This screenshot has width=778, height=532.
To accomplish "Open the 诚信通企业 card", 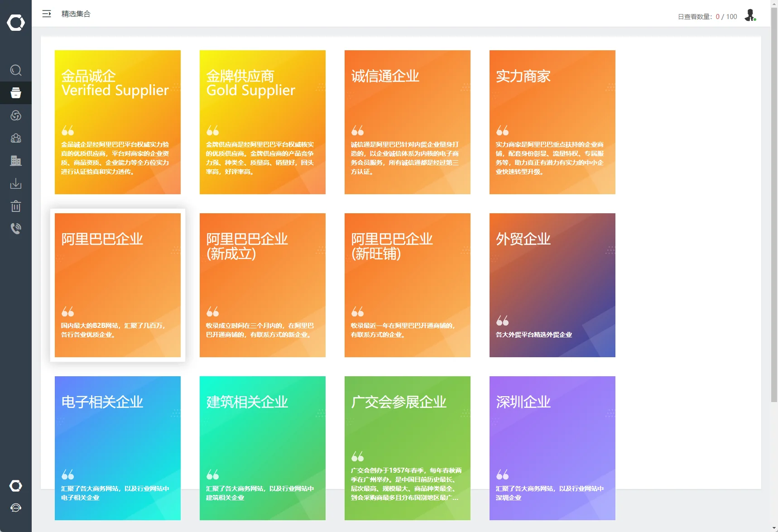I will click(x=408, y=122).
